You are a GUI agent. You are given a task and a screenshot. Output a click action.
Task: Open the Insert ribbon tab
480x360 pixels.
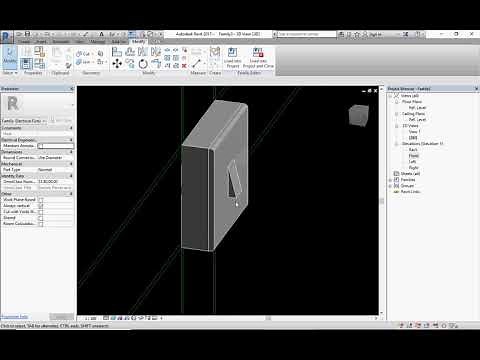(41, 42)
